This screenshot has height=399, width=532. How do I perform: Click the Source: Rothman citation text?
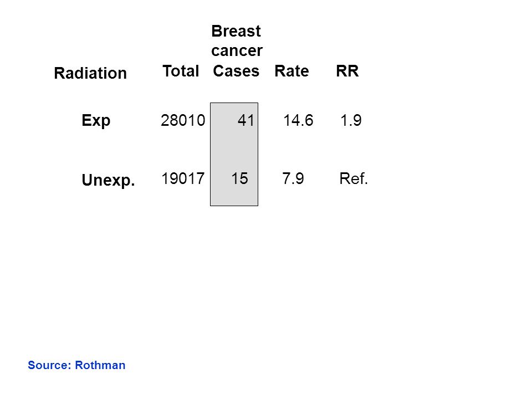point(76,365)
